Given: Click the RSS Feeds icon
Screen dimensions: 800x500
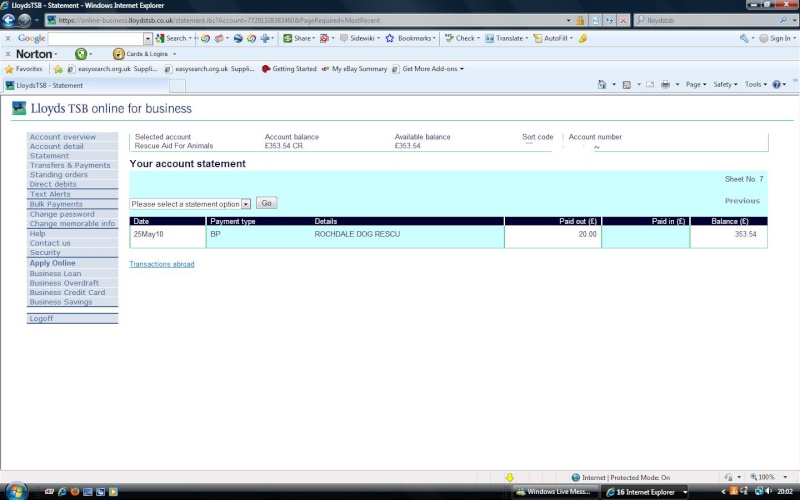Looking at the screenshot, I should 627,85.
